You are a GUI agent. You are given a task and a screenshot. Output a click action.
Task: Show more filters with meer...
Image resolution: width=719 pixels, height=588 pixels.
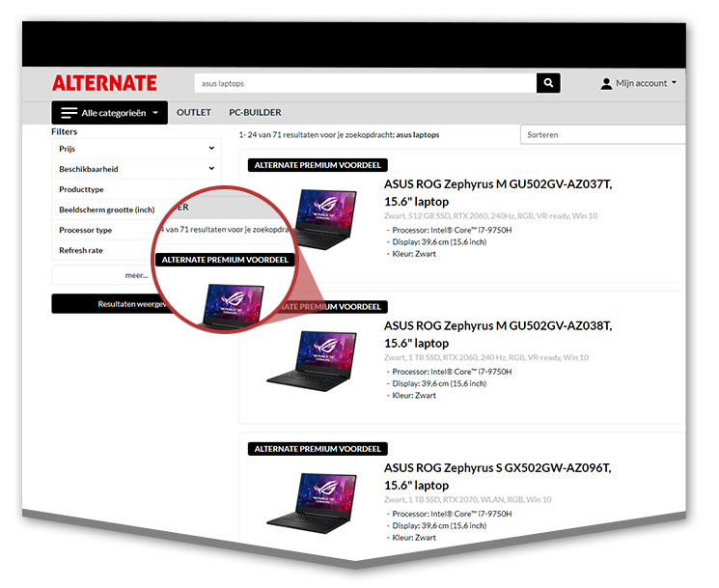tap(136, 275)
